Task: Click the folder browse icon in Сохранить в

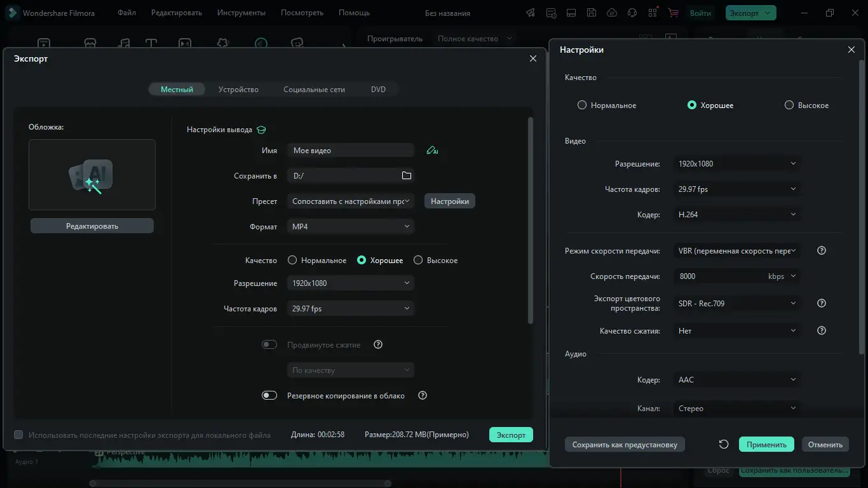Action: tap(407, 176)
